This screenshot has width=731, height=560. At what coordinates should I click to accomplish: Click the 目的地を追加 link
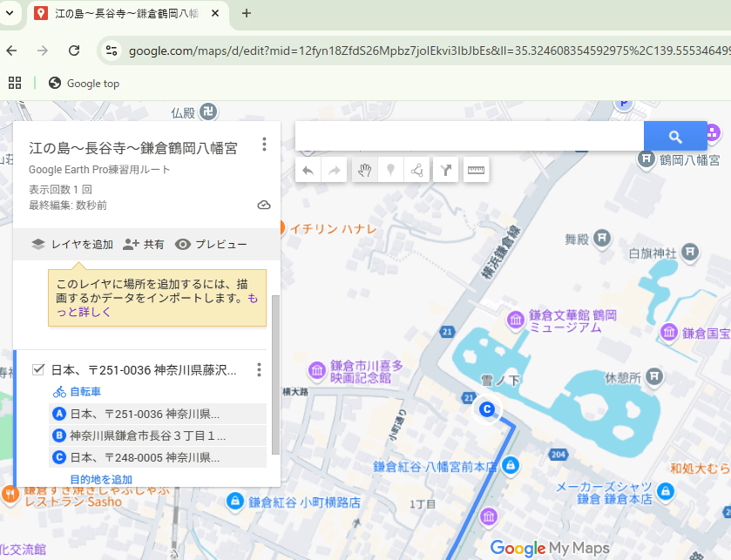[101, 479]
